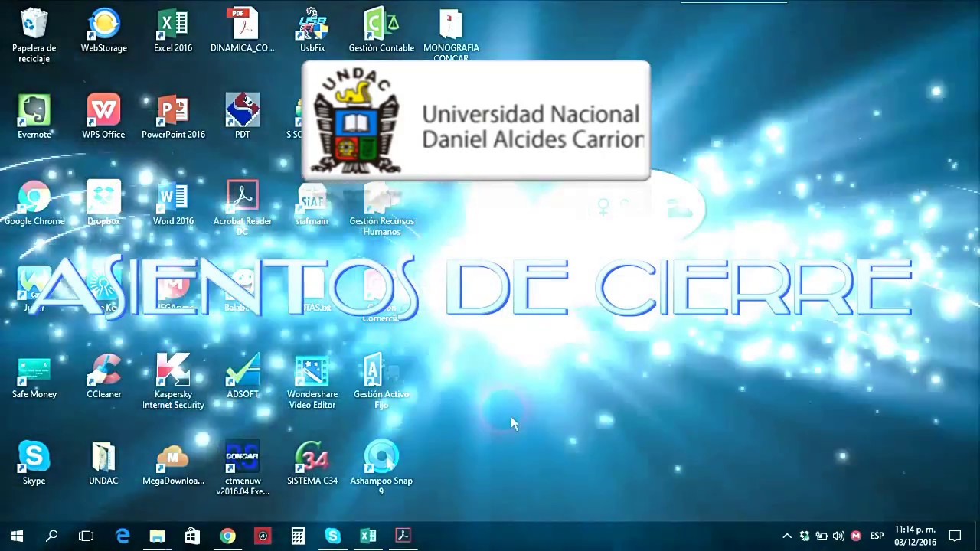The image size is (980, 551).
Task: Open the Papelera de reciclaje icon
Action: 34,35
